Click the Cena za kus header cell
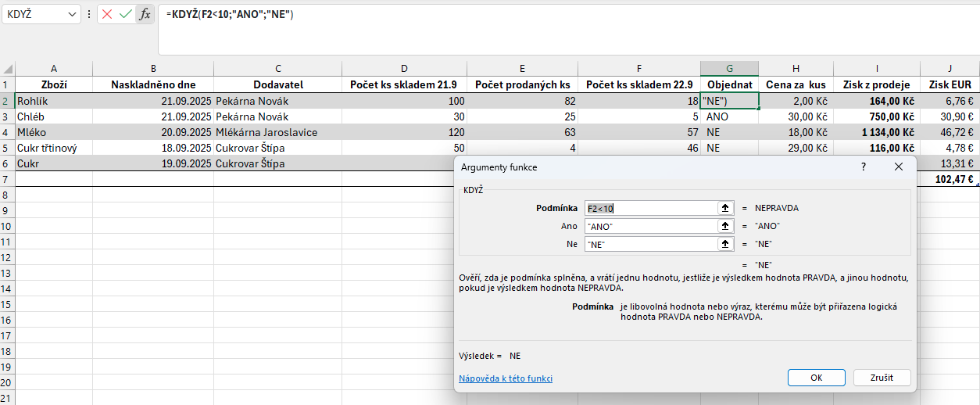This screenshot has width=980, height=405. pyautogui.click(x=796, y=84)
